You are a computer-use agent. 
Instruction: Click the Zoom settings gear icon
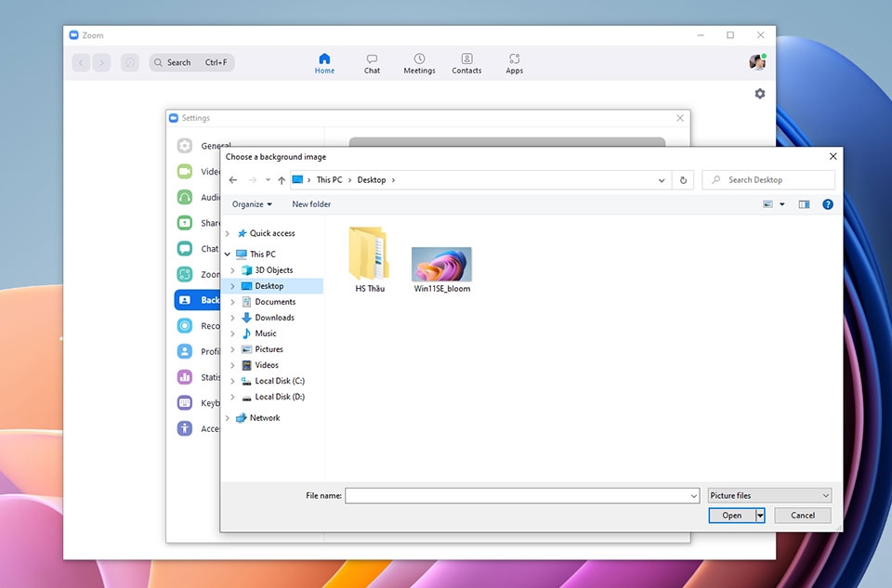pyautogui.click(x=759, y=93)
